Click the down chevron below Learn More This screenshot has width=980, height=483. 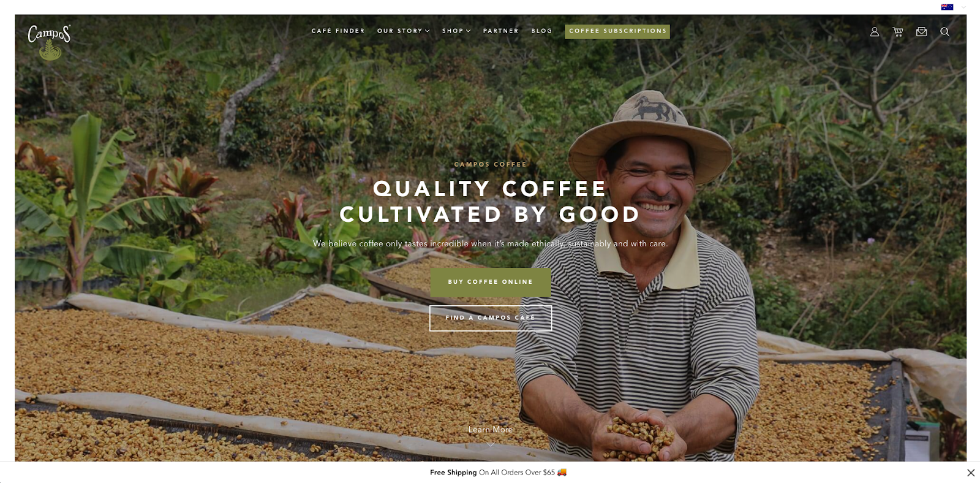click(x=491, y=444)
